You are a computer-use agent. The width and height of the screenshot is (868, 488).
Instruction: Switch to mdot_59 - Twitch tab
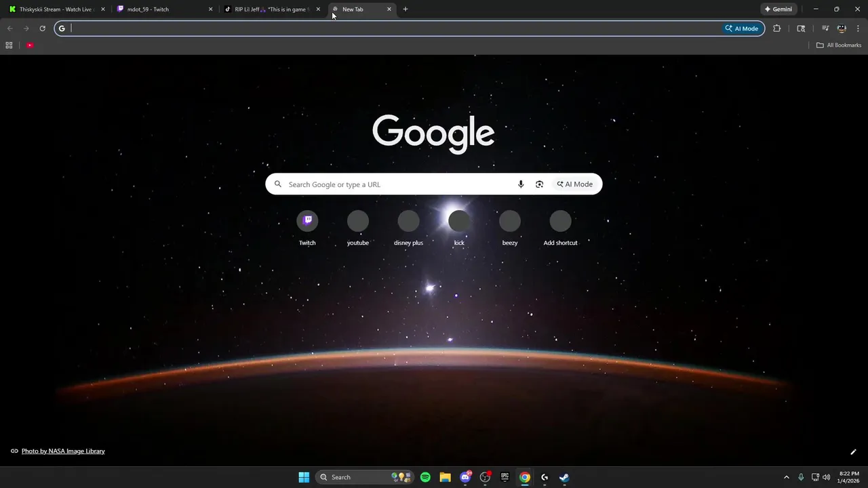tap(165, 9)
